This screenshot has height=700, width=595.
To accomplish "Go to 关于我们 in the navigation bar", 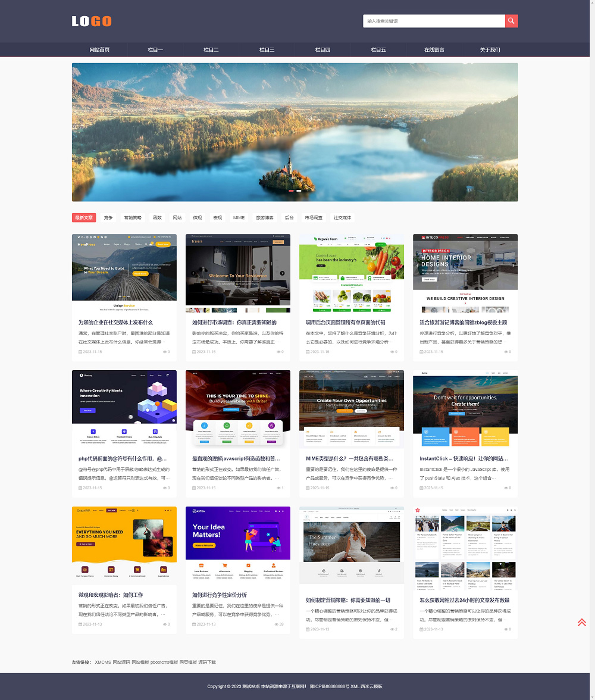I will coord(490,50).
